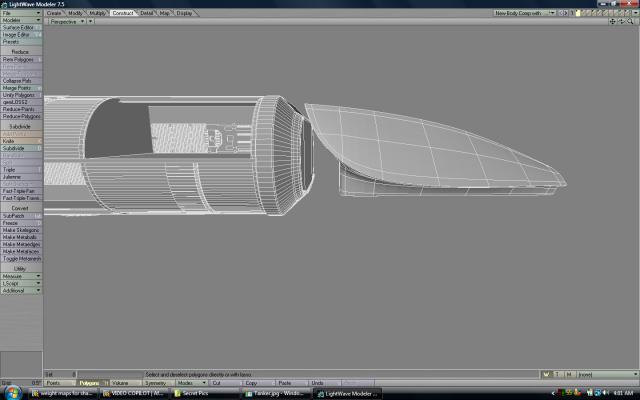Viewport: 640px width, 400px height.
Task: Click the viewport zoom magnifier icon
Action: [628, 21]
